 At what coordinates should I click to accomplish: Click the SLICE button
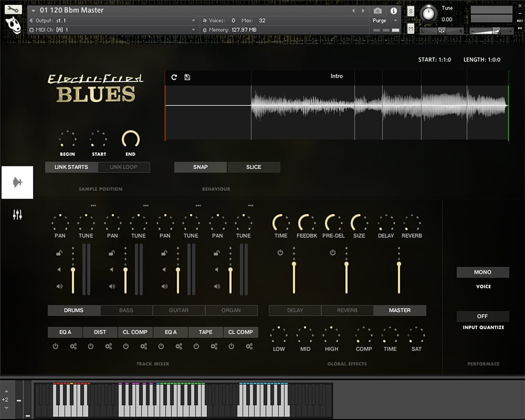point(254,167)
